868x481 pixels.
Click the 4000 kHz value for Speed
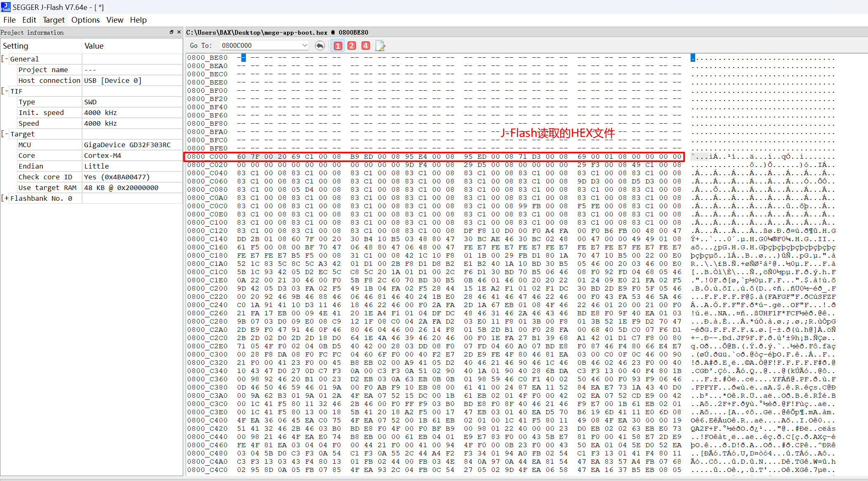pos(100,123)
